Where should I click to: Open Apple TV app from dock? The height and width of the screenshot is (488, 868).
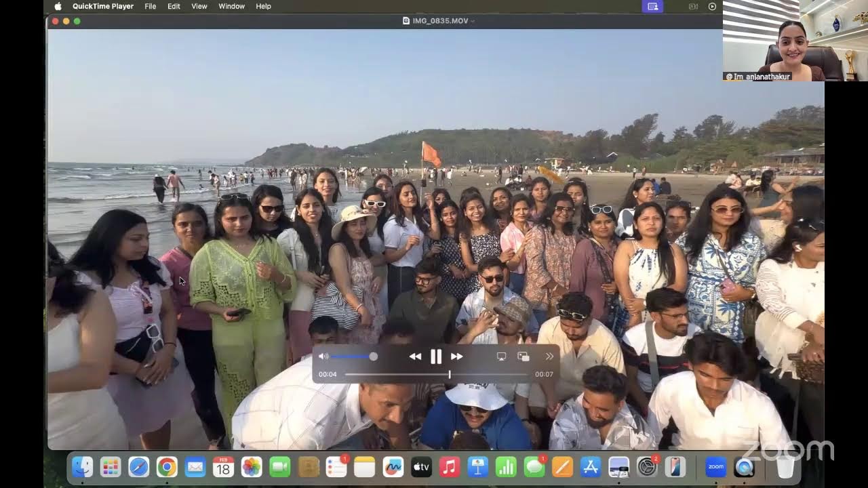421,466
